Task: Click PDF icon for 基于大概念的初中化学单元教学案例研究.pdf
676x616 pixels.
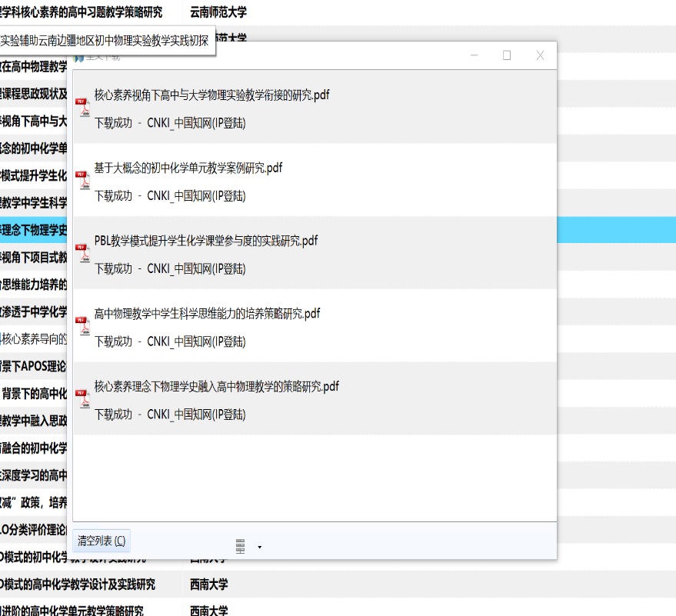Action: pyautogui.click(x=82, y=180)
